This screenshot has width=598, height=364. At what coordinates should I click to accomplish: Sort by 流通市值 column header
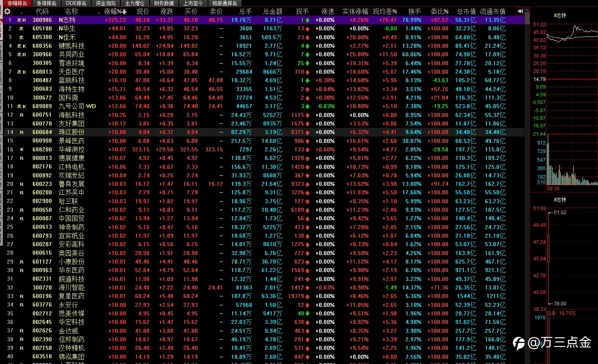point(493,11)
